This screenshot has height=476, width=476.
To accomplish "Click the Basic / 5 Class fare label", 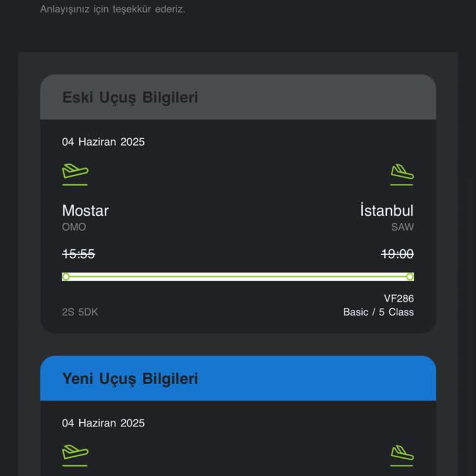I will pyautogui.click(x=378, y=312).
